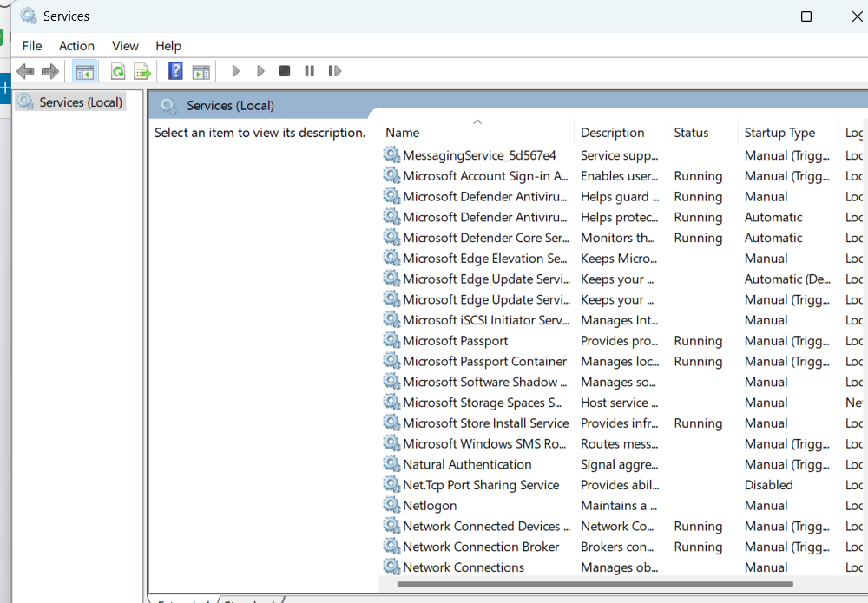Select Microsoft Edge Update row set to Manual (Trigg...
868x603 pixels.
487,299
